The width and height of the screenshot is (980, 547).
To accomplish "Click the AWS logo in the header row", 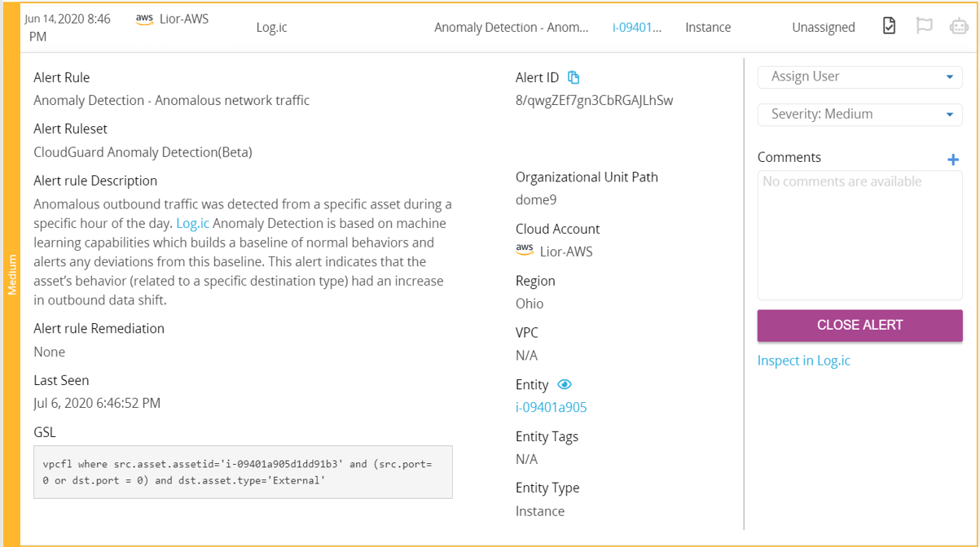I will tap(144, 19).
